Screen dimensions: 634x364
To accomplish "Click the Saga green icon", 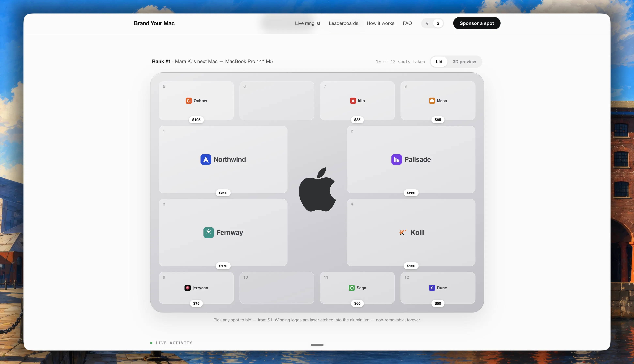I will pos(352,288).
